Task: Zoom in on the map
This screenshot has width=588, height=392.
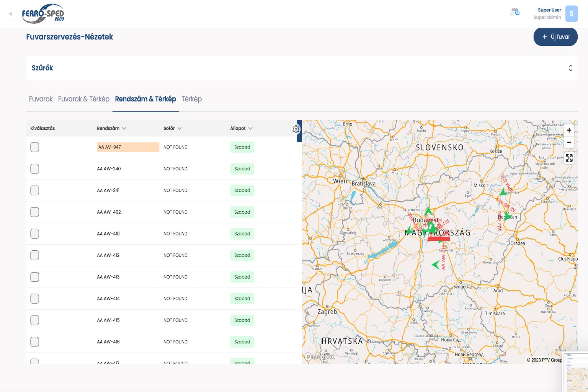Action: pos(569,131)
